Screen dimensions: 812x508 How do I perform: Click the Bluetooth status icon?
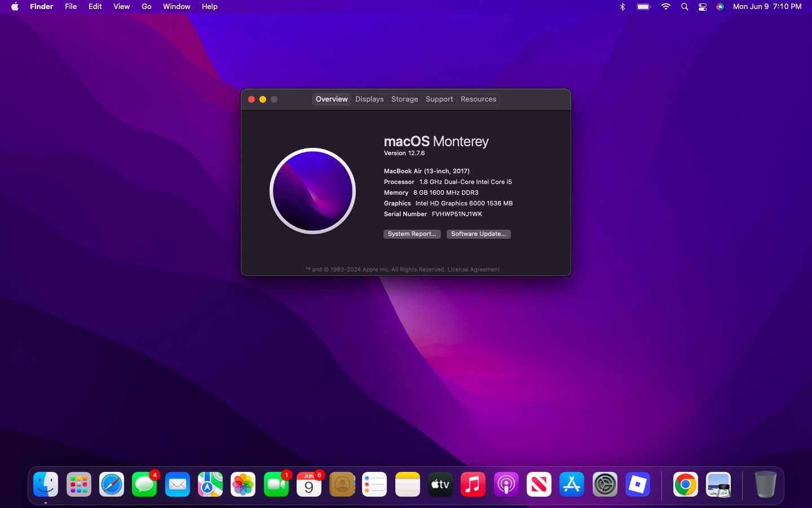click(623, 7)
